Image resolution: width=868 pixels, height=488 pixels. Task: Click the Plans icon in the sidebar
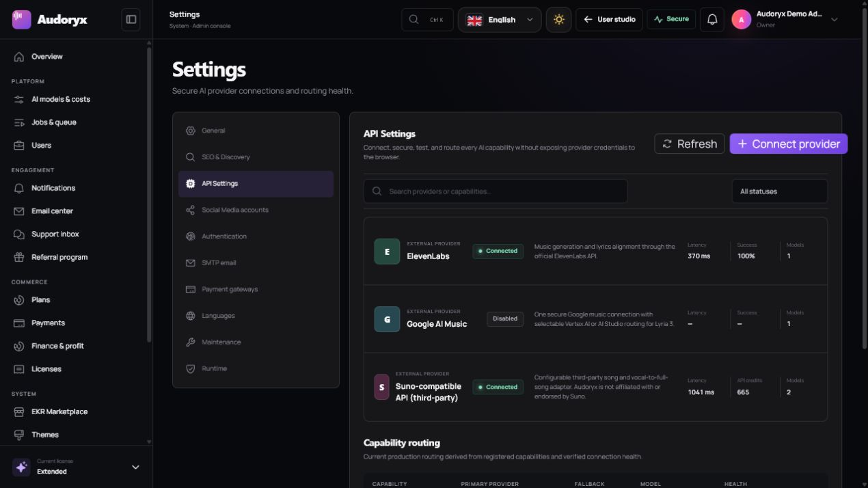coord(19,300)
